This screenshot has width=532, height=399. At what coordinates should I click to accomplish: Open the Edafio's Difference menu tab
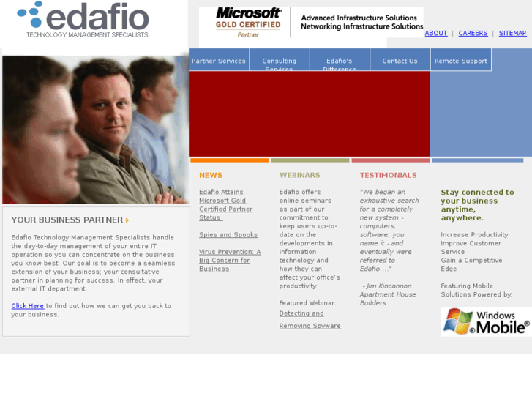(340, 60)
